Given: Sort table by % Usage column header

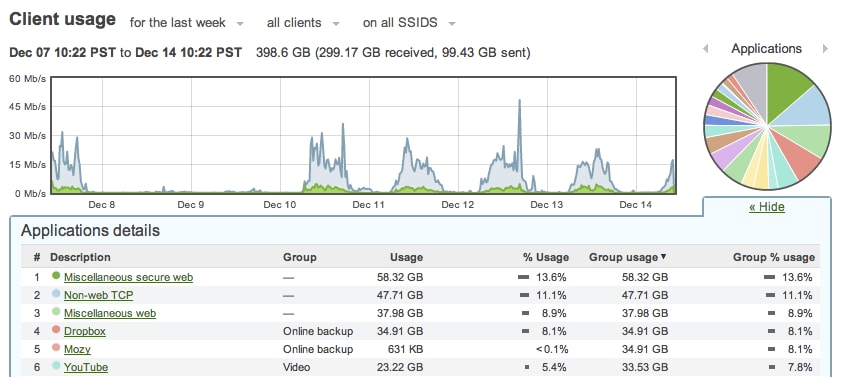Looking at the screenshot, I should [545, 257].
